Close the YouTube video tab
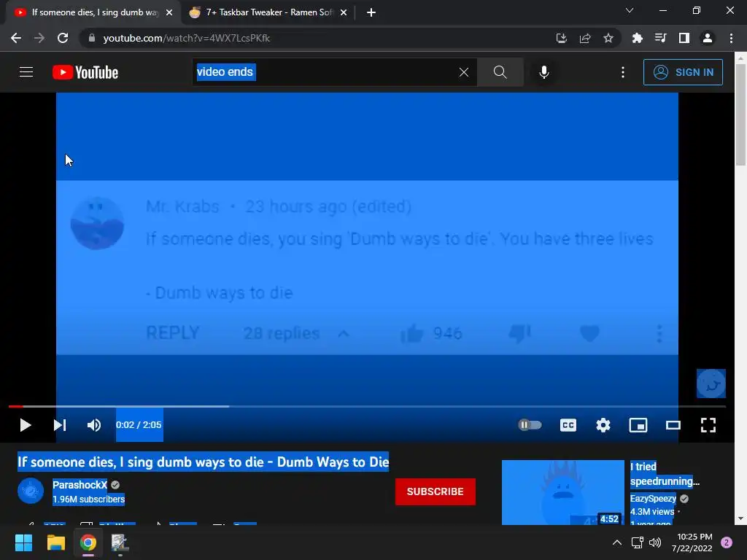 (x=169, y=13)
